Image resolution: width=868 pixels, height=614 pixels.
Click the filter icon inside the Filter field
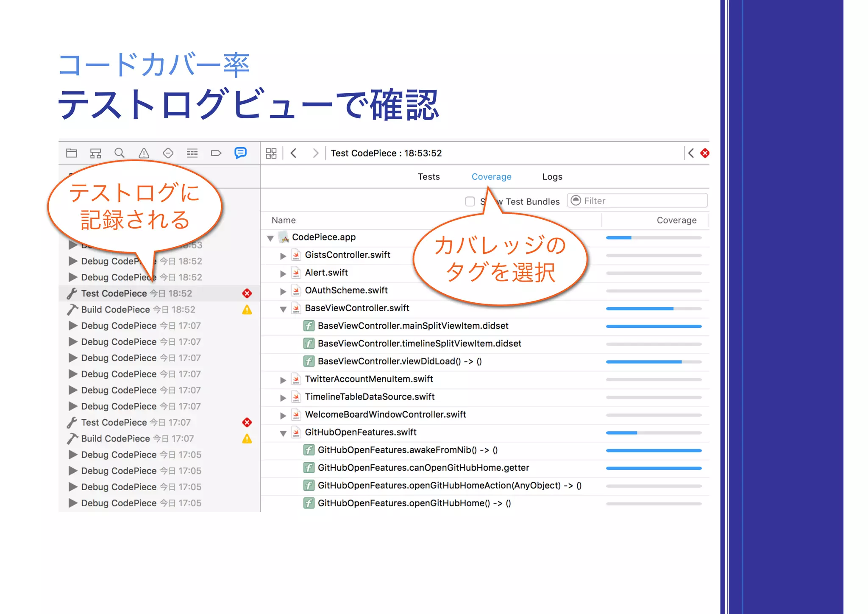pyautogui.click(x=576, y=201)
